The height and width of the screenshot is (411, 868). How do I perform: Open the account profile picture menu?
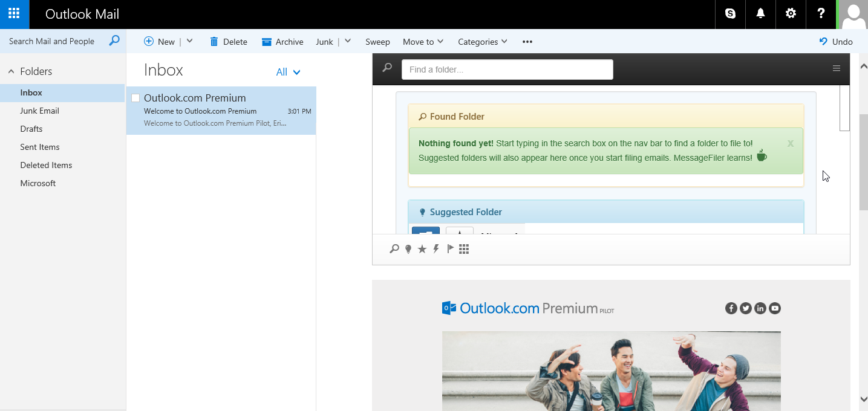pyautogui.click(x=853, y=14)
